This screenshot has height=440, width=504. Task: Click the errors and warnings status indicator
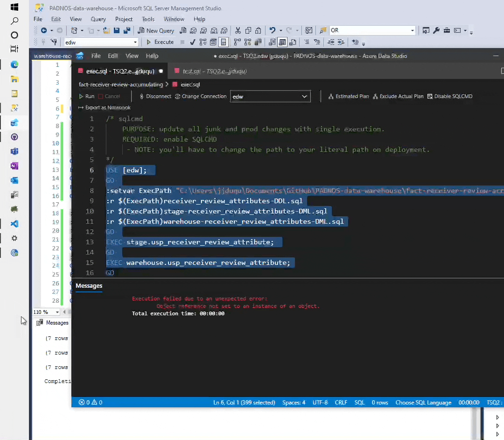[91, 402]
